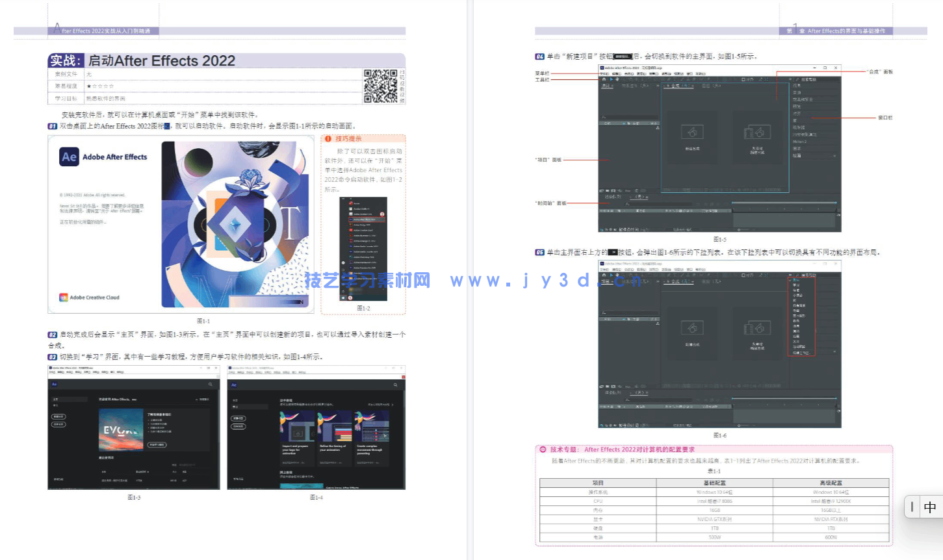The width and height of the screenshot is (943, 560).
Task: Click the search magnifier icon in 图1-4
Action: (396, 385)
